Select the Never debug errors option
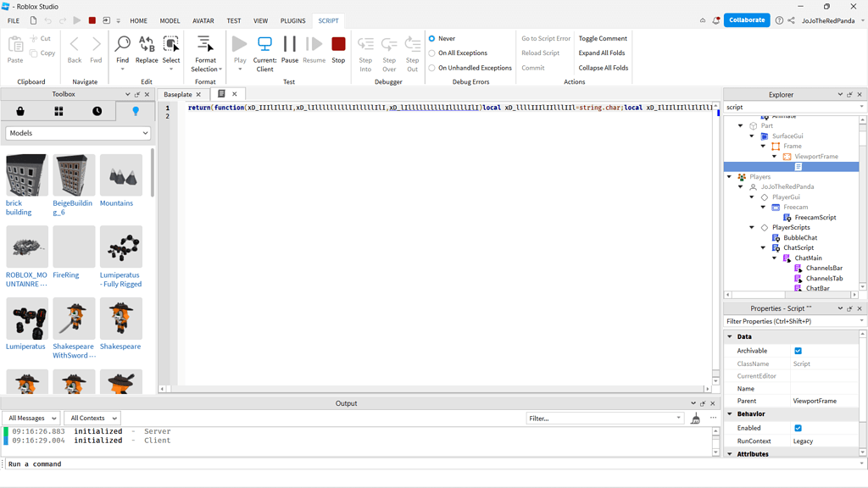This screenshot has height=488, width=868. [431, 39]
